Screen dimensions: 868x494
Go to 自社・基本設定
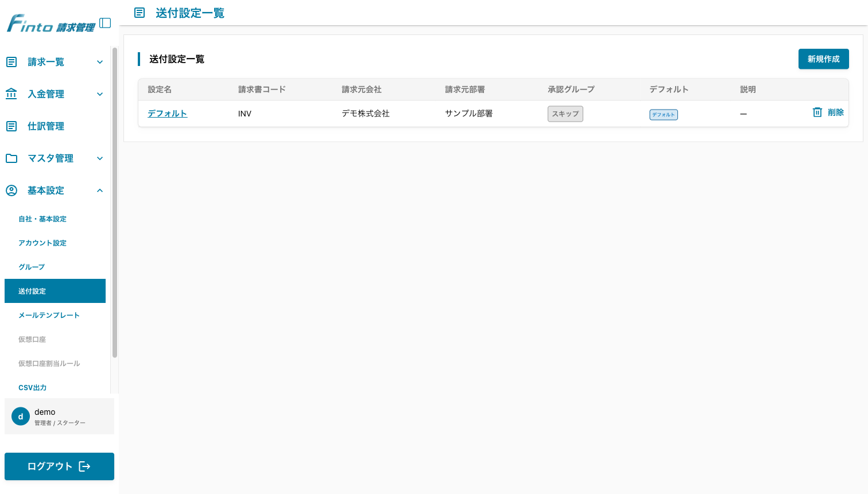(x=55, y=219)
